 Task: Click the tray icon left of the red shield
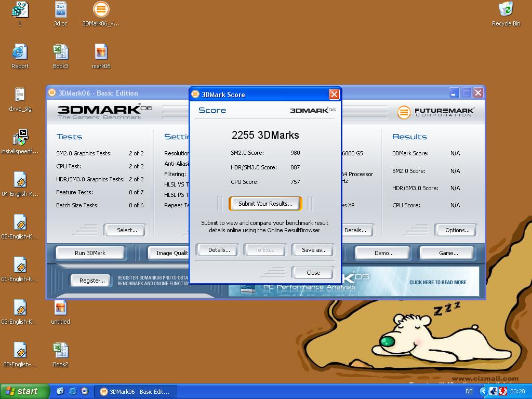[494, 391]
